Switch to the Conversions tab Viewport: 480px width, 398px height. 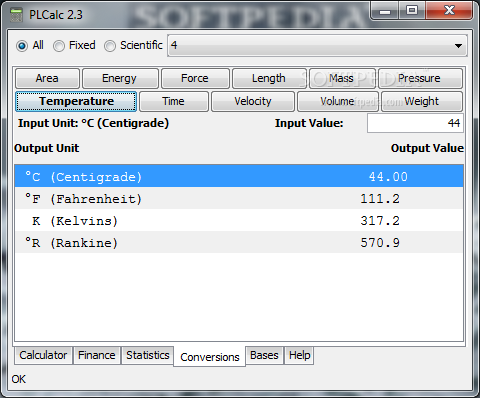click(210, 357)
